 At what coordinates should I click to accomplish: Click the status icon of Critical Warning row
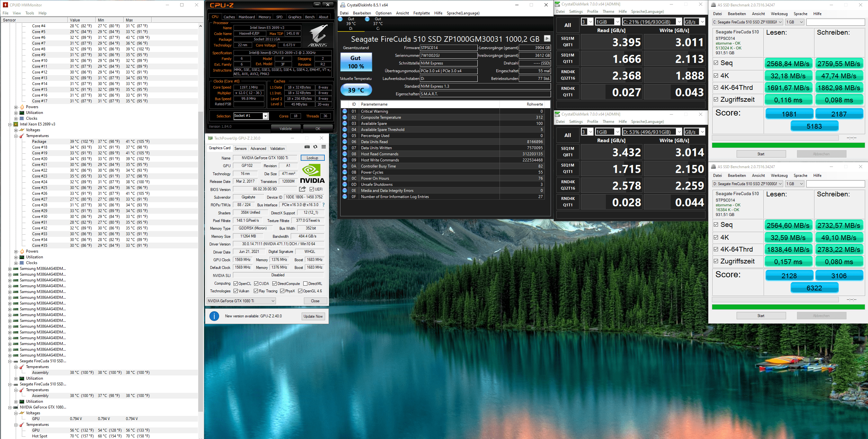pos(345,111)
